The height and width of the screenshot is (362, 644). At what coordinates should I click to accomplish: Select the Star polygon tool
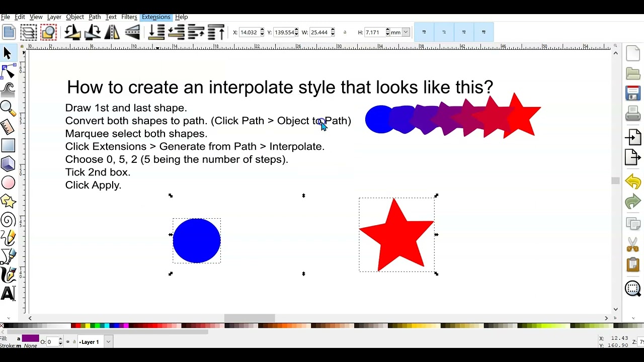click(x=8, y=201)
